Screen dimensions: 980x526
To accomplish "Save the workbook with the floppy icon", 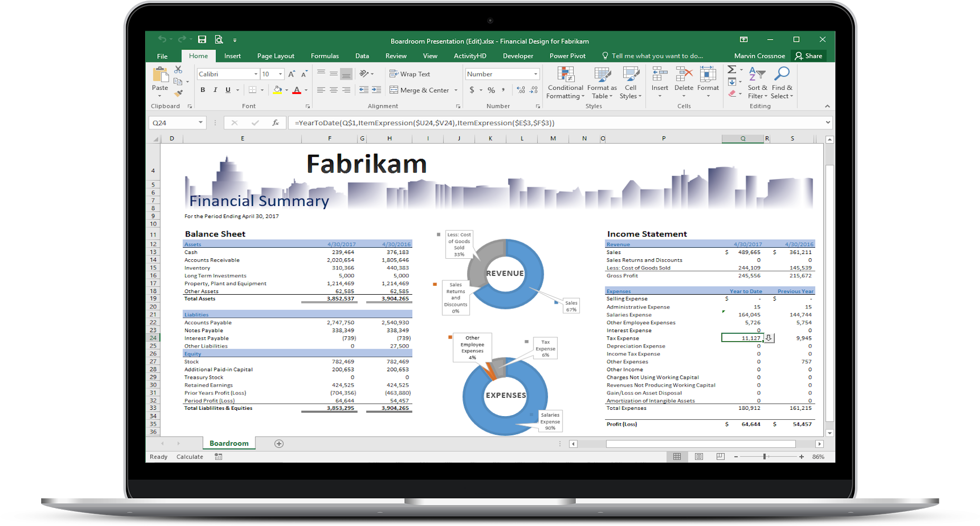I will (202, 40).
